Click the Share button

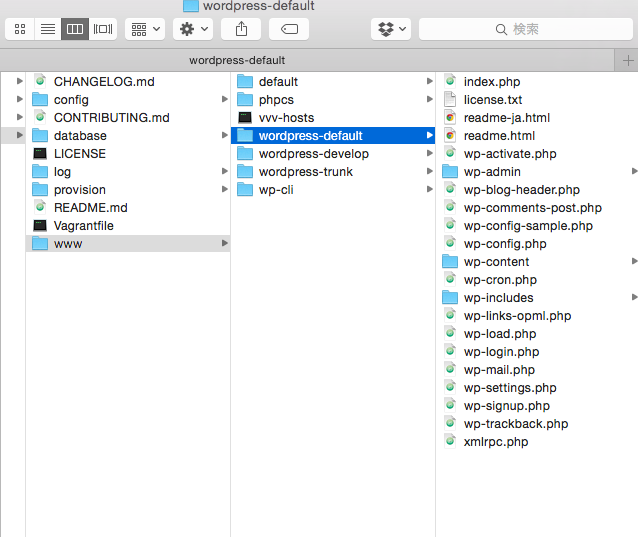coord(241,29)
